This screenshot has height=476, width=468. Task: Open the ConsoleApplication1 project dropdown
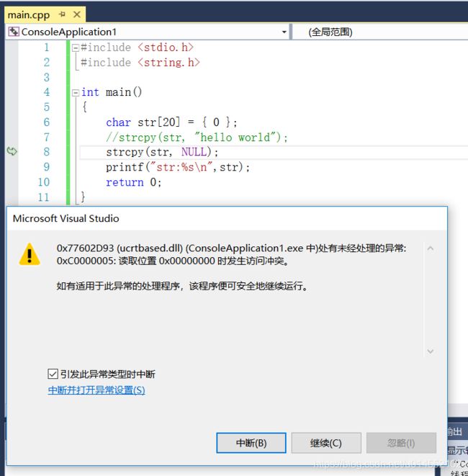coord(284,32)
